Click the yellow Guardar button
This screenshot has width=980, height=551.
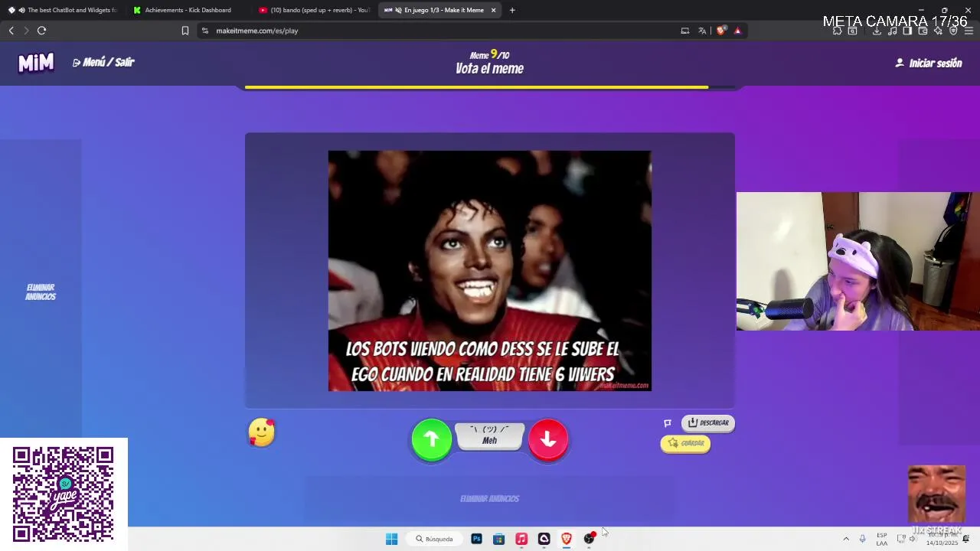(x=685, y=443)
